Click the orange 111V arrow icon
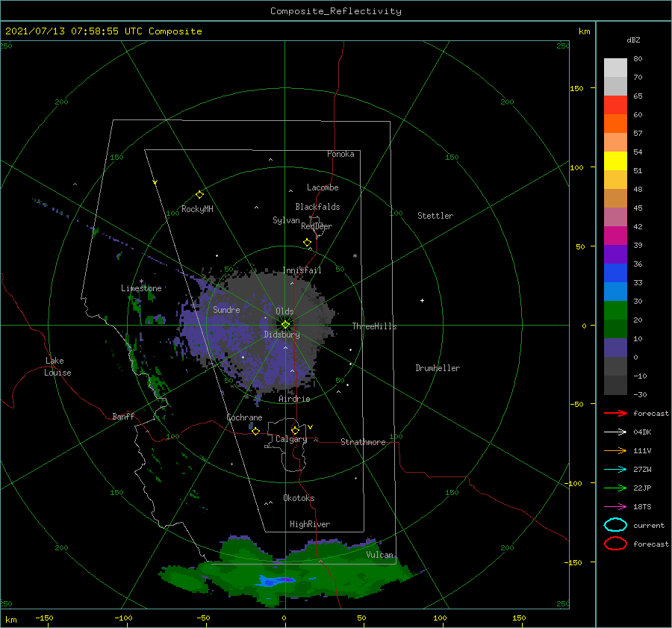Viewport: 672px width, 628px height. tap(615, 450)
